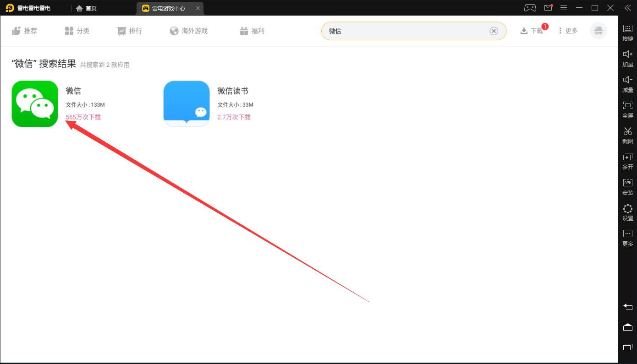Increase volume with the 加量 icon
Viewport: 637px width, 364px height.
tap(627, 58)
